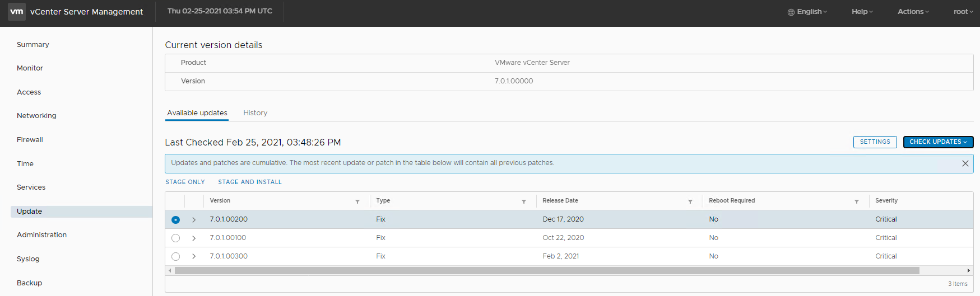The height and width of the screenshot is (296, 980).
Task: Expand details of row 7.0.1.00200
Action: pos(194,220)
